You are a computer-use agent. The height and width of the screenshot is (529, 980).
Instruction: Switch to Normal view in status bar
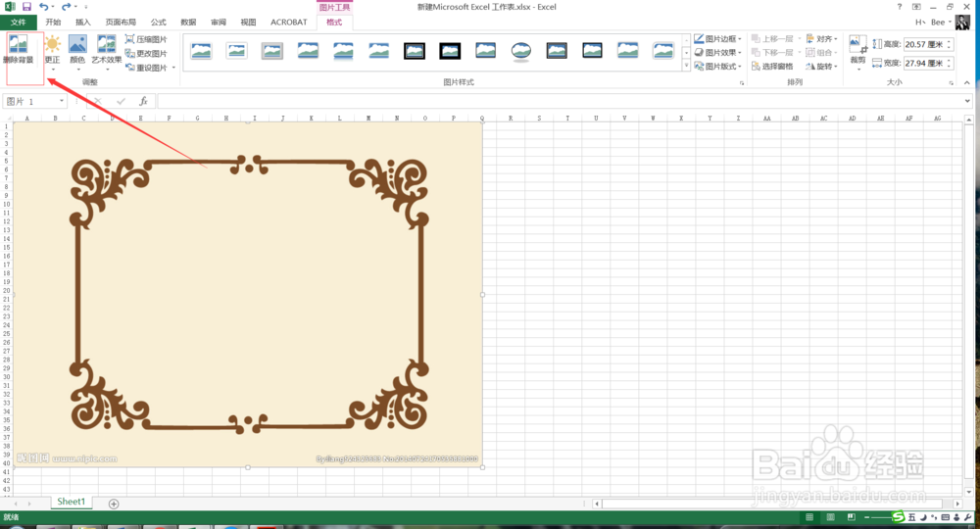pyautogui.click(x=809, y=517)
